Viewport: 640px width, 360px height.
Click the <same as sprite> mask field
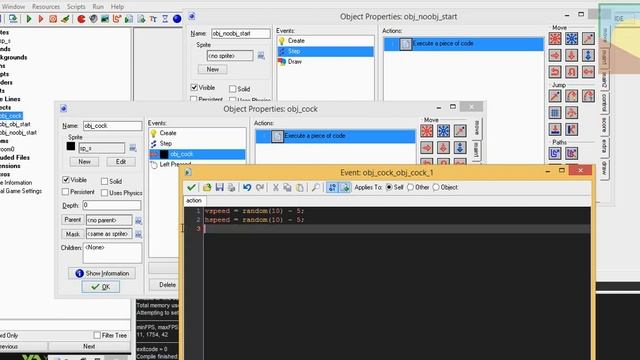pos(109,234)
